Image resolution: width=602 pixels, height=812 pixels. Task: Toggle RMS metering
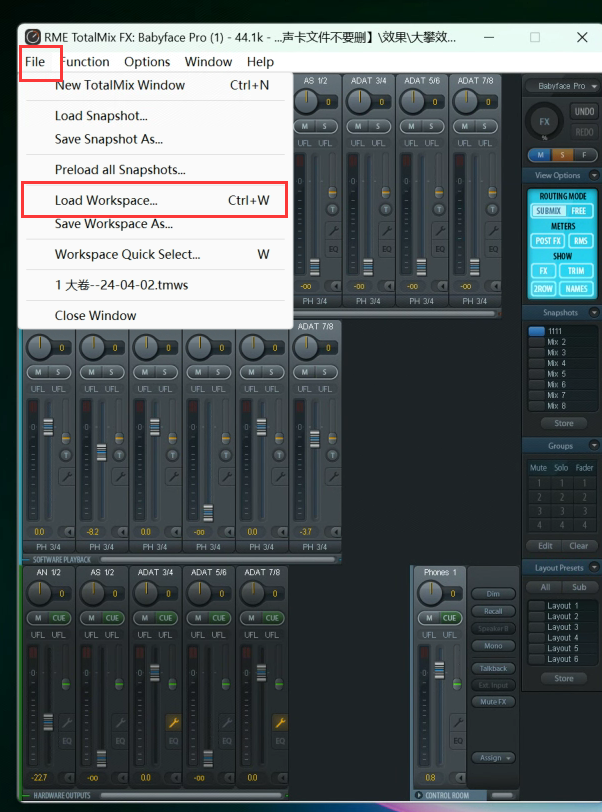(x=581, y=241)
